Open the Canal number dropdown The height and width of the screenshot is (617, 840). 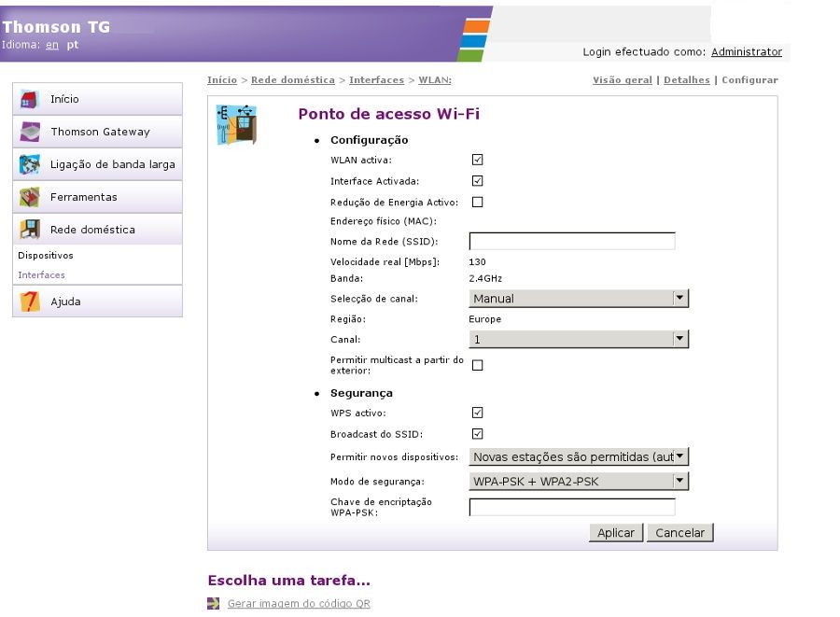[579, 339]
